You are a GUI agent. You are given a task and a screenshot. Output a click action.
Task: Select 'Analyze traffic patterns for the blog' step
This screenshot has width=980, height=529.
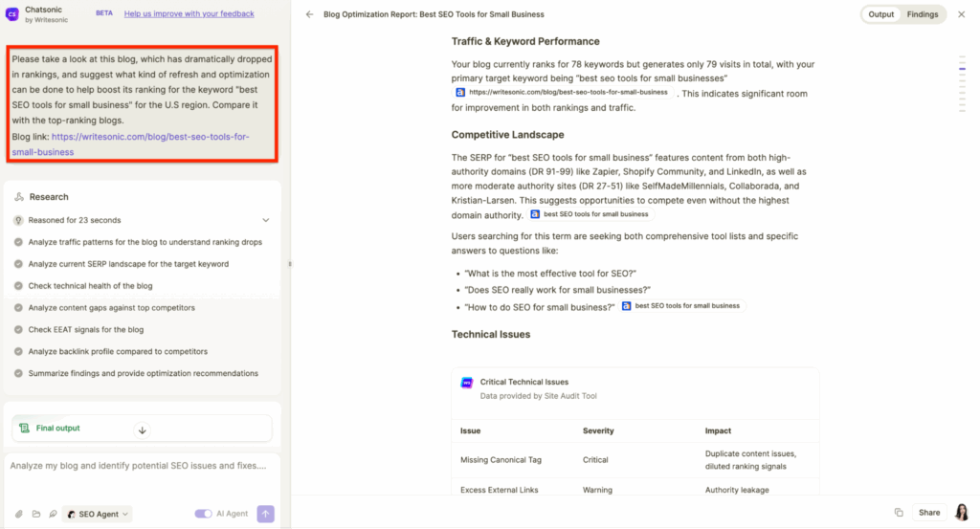tap(145, 242)
